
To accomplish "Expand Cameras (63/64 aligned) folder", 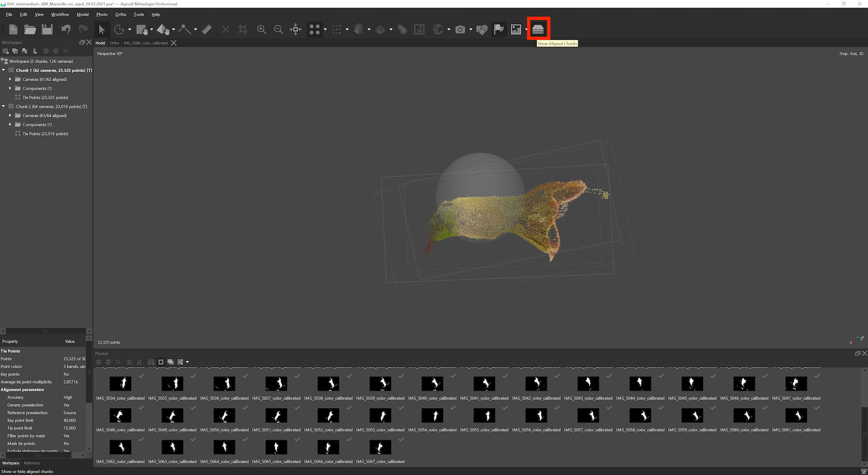I will point(10,115).
